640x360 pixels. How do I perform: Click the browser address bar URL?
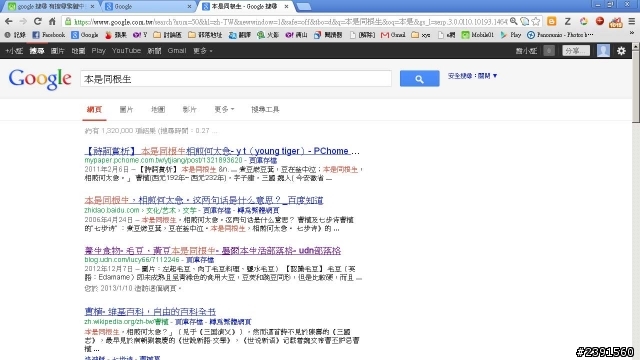(x=290, y=22)
